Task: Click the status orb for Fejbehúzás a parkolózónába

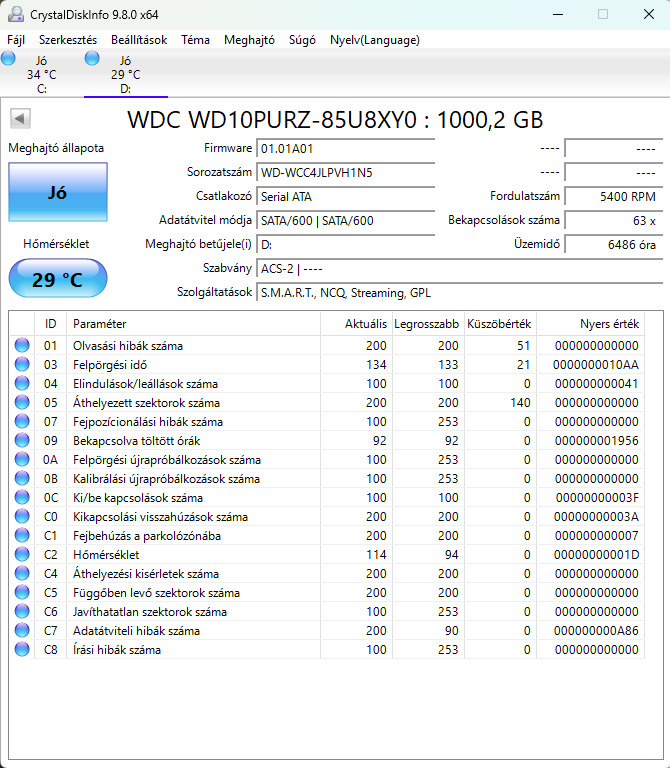Action: (x=22, y=535)
